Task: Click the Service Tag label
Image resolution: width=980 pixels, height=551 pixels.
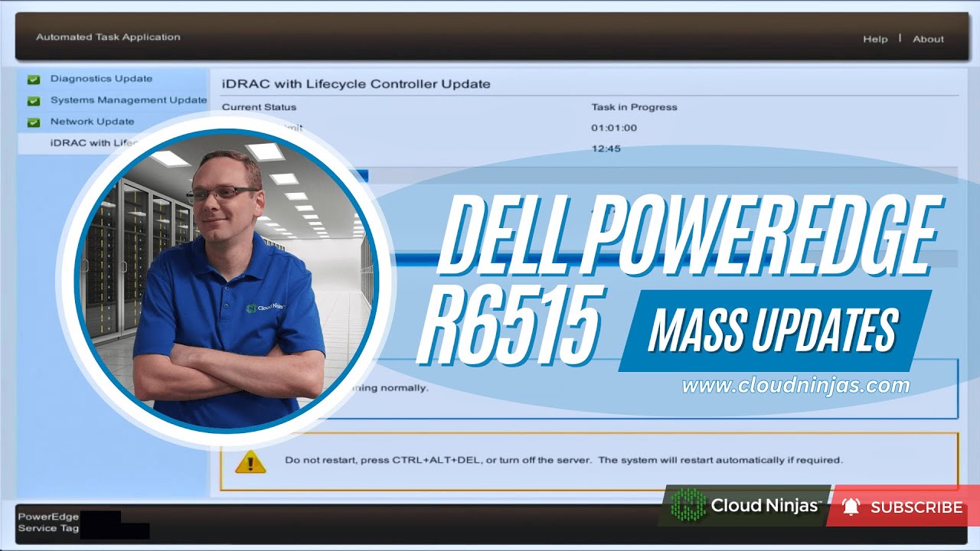Action: (48, 528)
